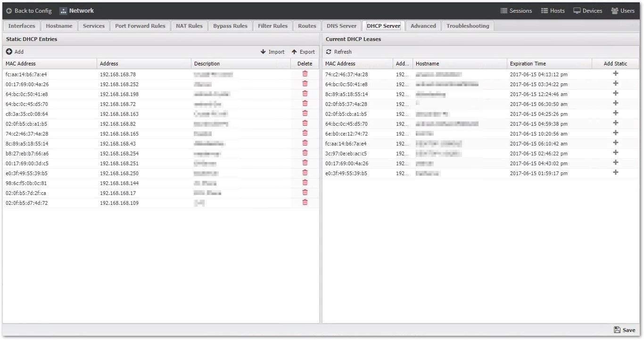
Task: Refresh the current DHCP leases
Action: pyautogui.click(x=339, y=52)
